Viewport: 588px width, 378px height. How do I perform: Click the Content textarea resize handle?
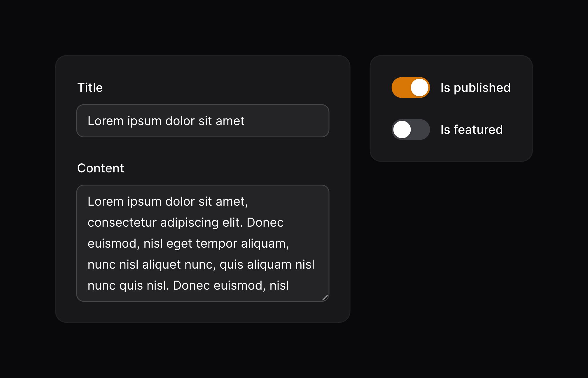(x=325, y=297)
